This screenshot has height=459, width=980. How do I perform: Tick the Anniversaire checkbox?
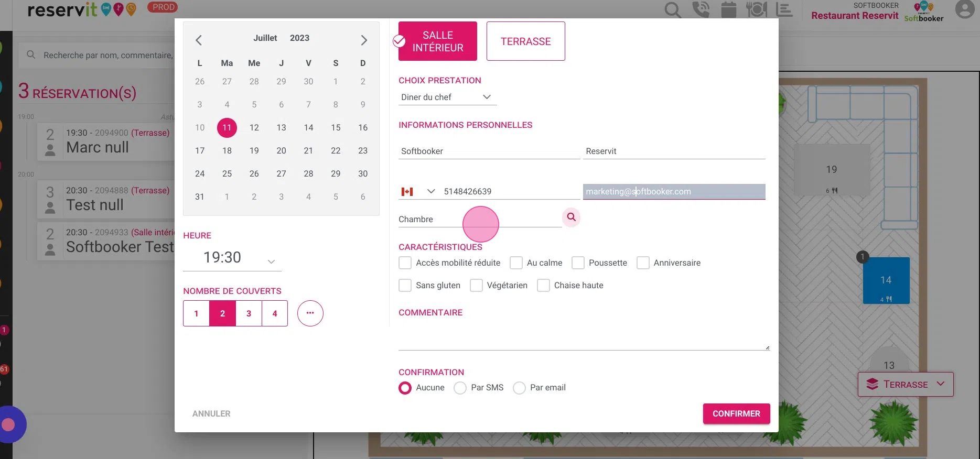(x=643, y=263)
